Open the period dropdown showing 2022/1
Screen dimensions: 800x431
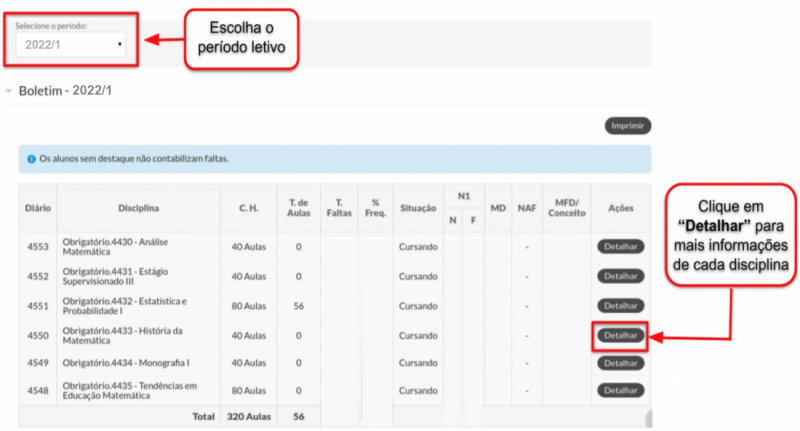(x=71, y=45)
